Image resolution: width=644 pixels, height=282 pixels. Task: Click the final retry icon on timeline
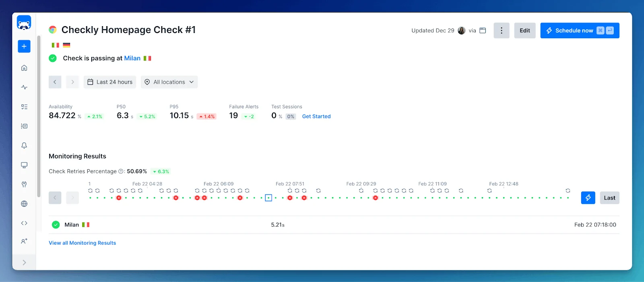pos(568,191)
